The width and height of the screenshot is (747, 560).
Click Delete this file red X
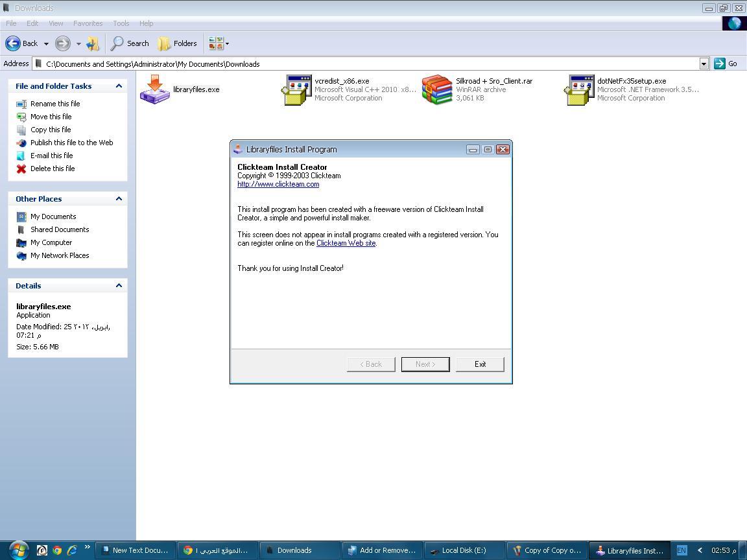pos(21,169)
